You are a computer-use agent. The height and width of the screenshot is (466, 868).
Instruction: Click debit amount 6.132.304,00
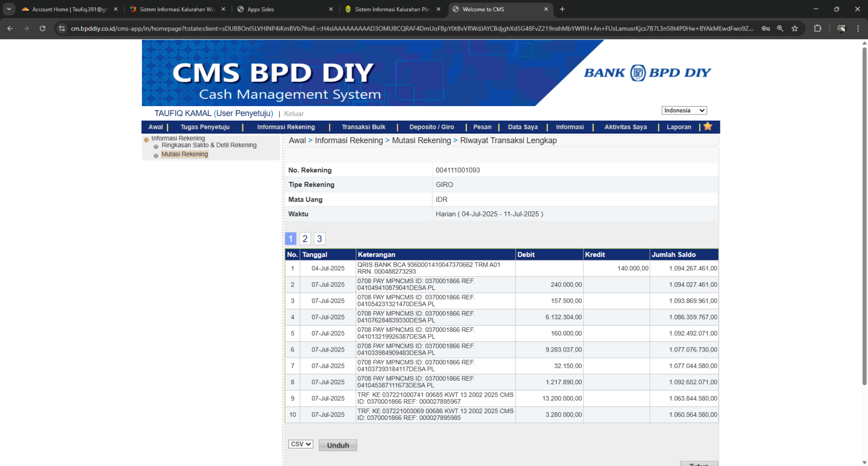(563, 317)
